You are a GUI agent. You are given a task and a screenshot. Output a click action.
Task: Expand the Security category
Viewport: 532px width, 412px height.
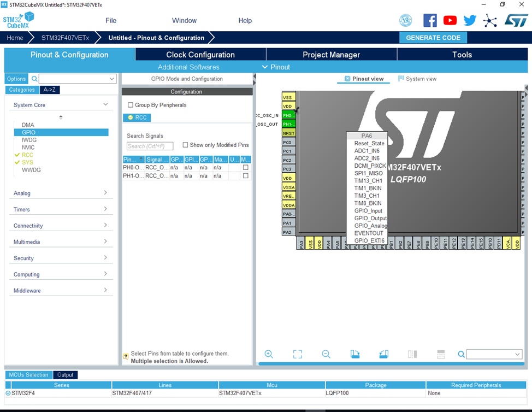[x=105, y=258]
